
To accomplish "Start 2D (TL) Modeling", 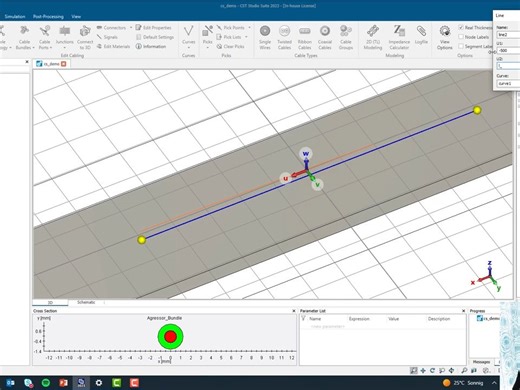I will click(373, 37).
